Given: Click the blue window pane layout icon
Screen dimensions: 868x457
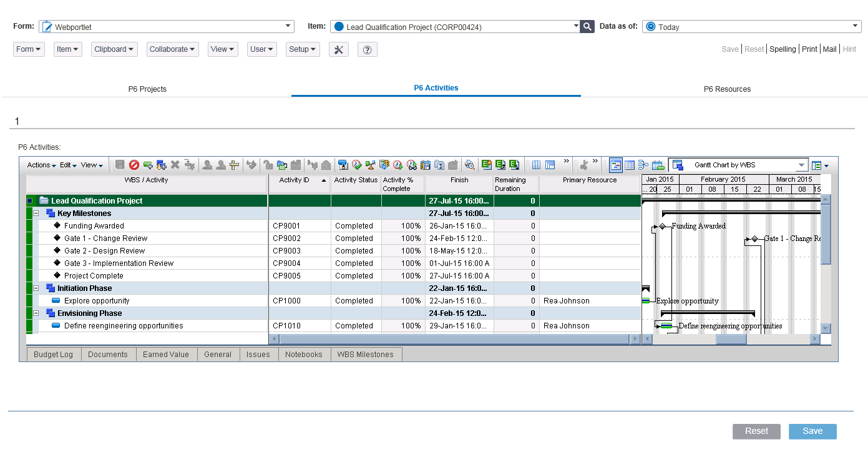Looking at the screenshot, I should coord(550,165).
